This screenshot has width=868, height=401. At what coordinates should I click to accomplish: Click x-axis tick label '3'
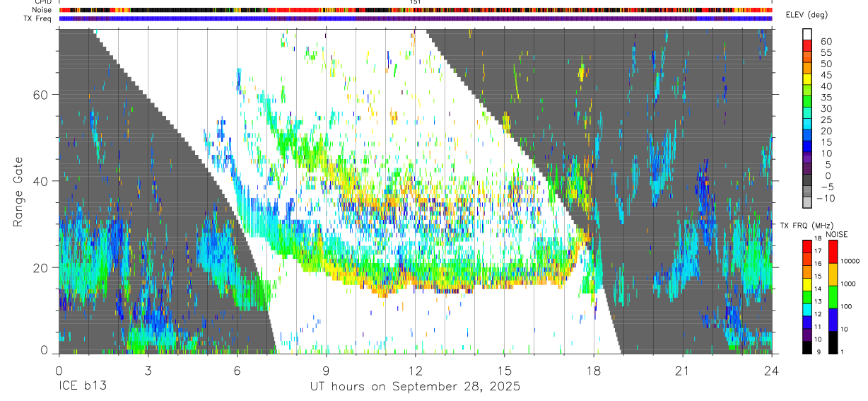pyautogui.click(x=148, y=370)
